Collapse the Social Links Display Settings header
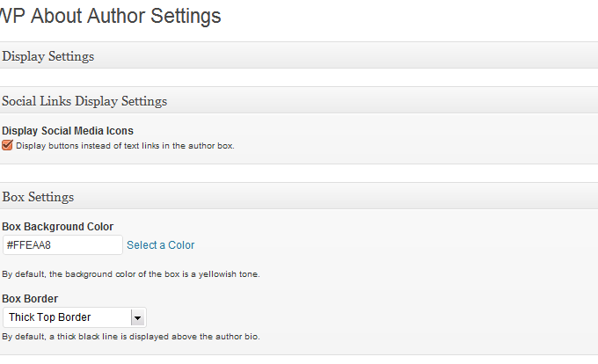 pos(84,101)
